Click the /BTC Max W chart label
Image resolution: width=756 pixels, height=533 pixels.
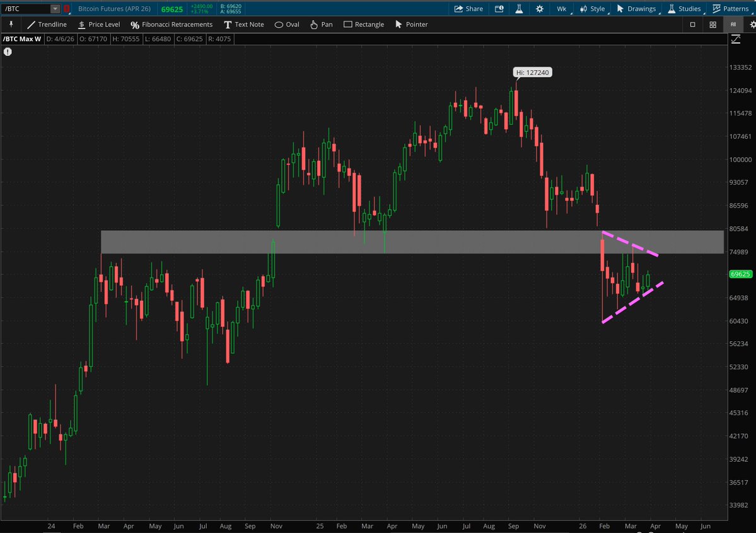(22, 39)
